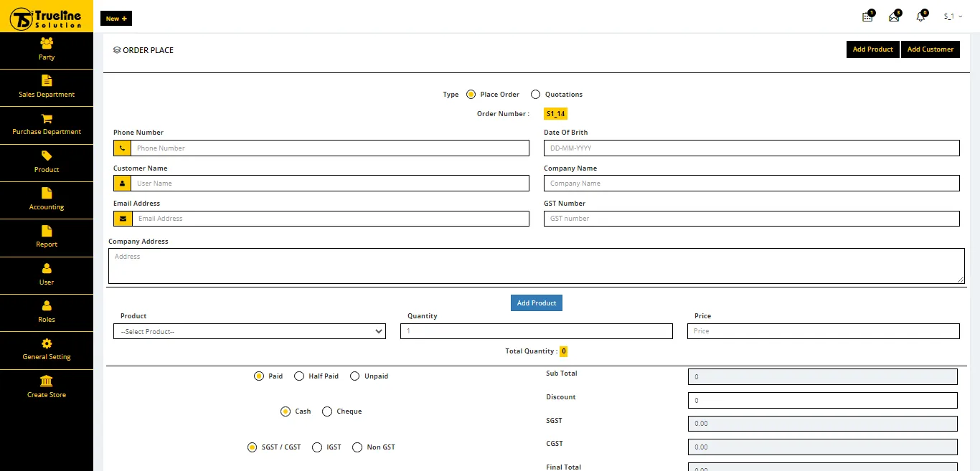Open General Setting gear icon
This screenshot has width=980, height=471.
click(47, 343)
